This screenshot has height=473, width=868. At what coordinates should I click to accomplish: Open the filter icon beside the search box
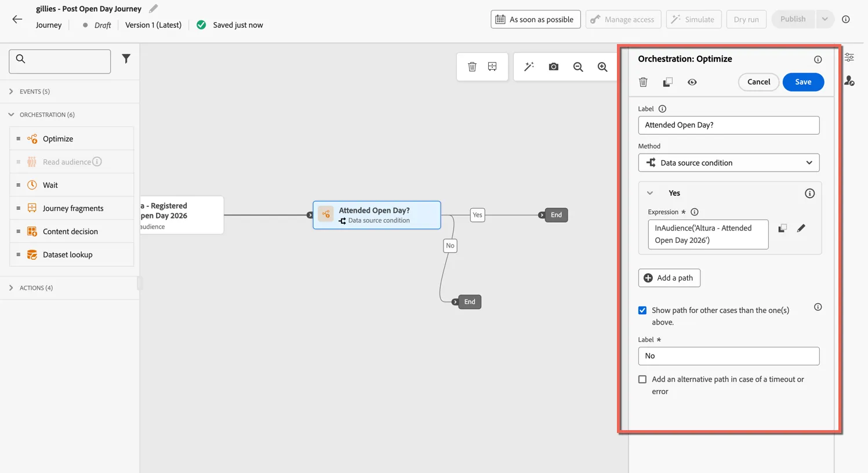tap(126, 59)
